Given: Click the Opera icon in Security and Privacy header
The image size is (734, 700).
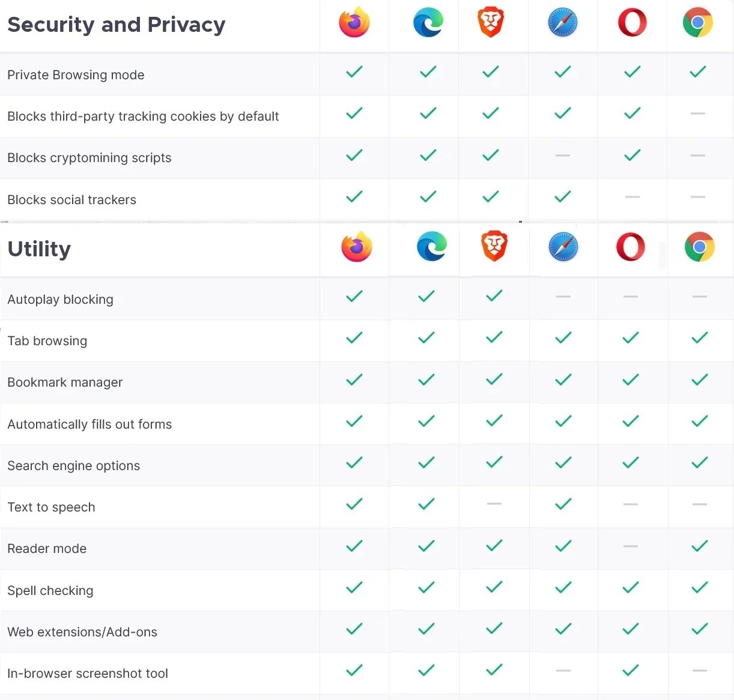Looking at the screenshot, I should (x=632, y=23).
